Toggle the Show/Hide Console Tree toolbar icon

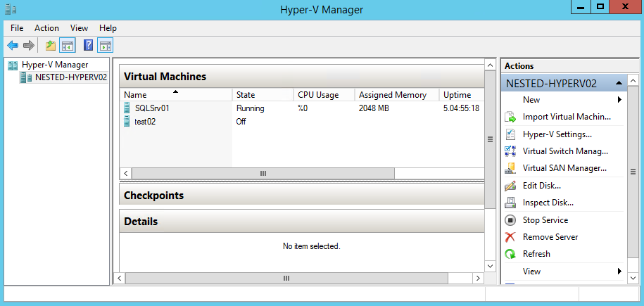(x=67, y=45)
